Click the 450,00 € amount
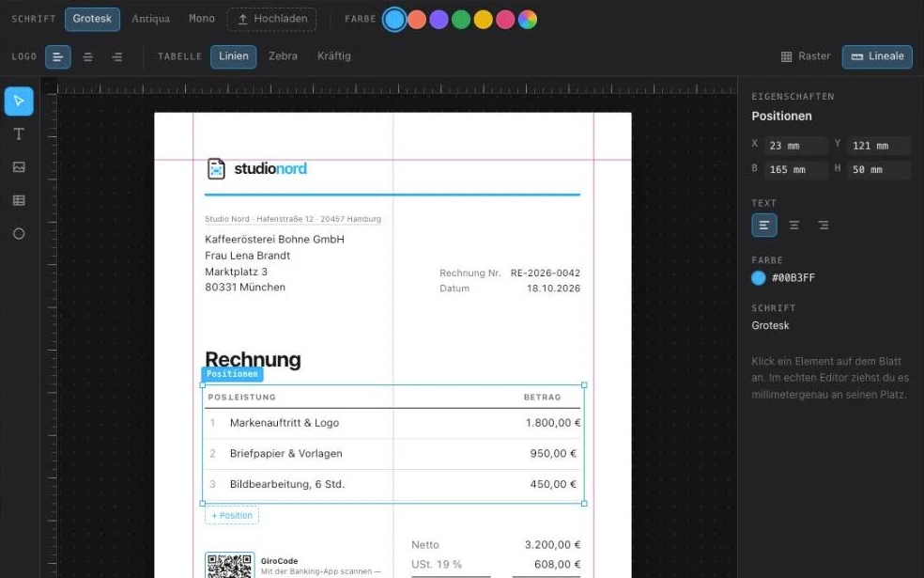This screenshot has width=924, height=578. [553, 484]
